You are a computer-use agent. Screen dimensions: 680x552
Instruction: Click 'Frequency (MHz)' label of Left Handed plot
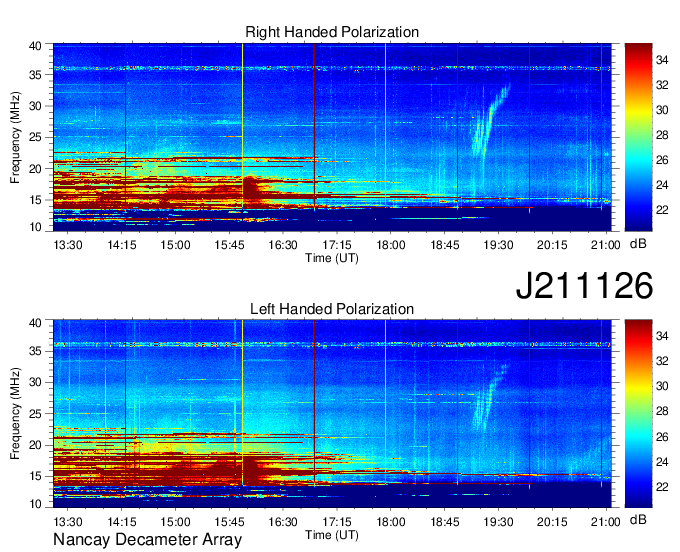(x=15, y=414)
